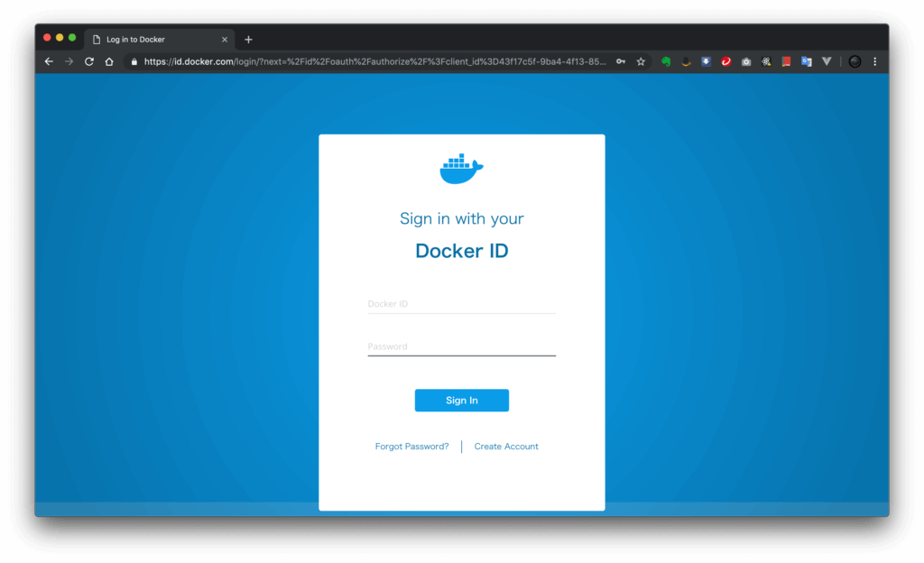Reload the Docker login page
Screen dimensions: 924x563
pyautogui.click(x=89, y=61)
